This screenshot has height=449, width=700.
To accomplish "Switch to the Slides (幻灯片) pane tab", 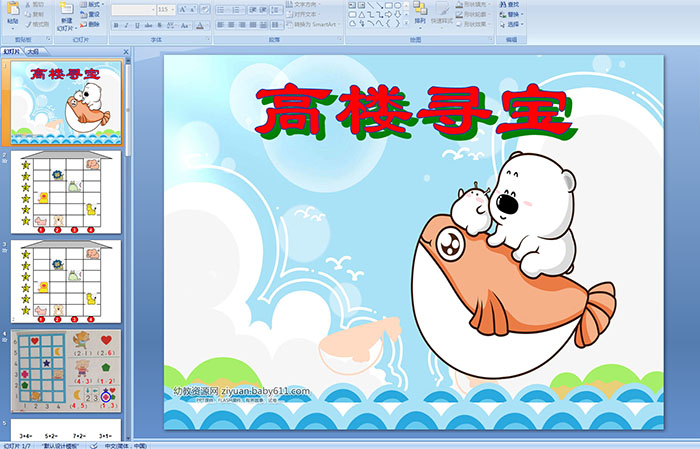I will pyautogui.click(x=12, y=50).
